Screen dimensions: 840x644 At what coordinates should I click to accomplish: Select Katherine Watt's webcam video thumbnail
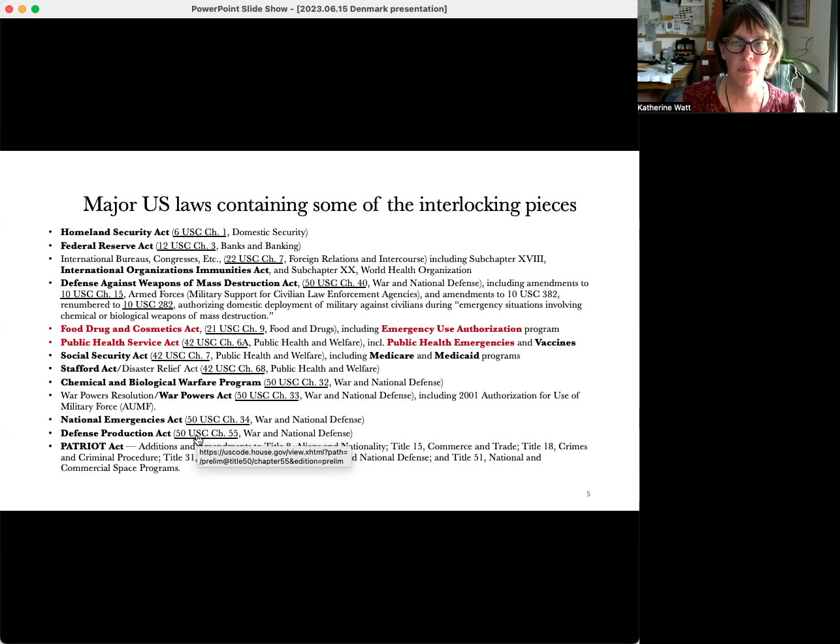tap(737, 56)
